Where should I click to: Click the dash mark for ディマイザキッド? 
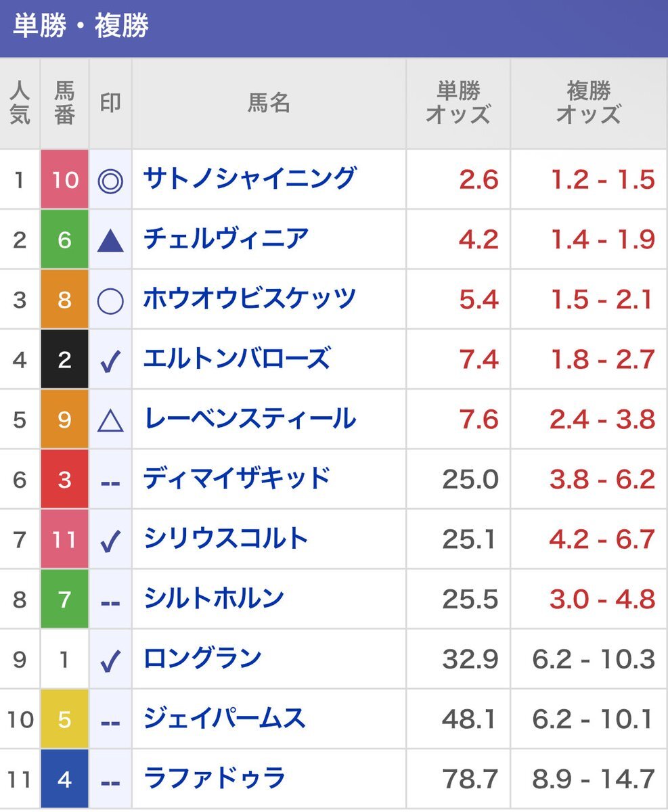(x=110, y=481)
